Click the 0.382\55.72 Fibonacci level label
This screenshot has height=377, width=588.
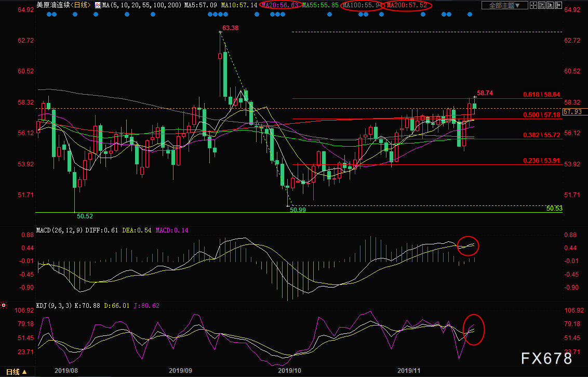[542, 135]
